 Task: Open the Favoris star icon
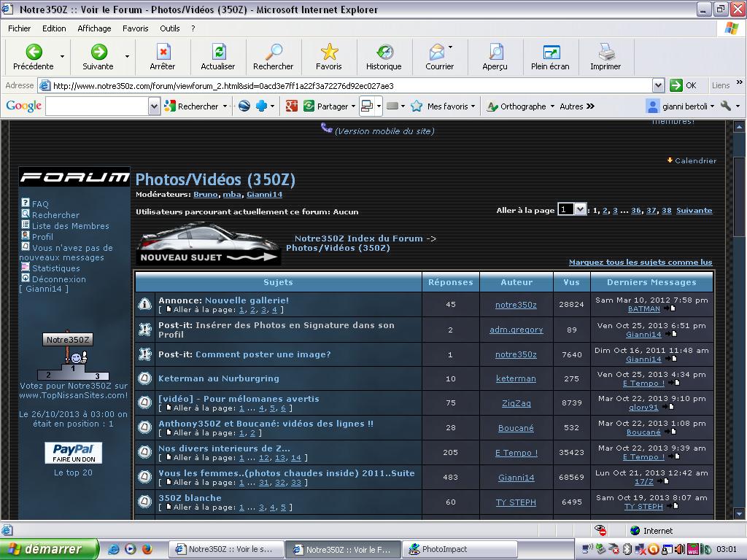tap(329, 52)
